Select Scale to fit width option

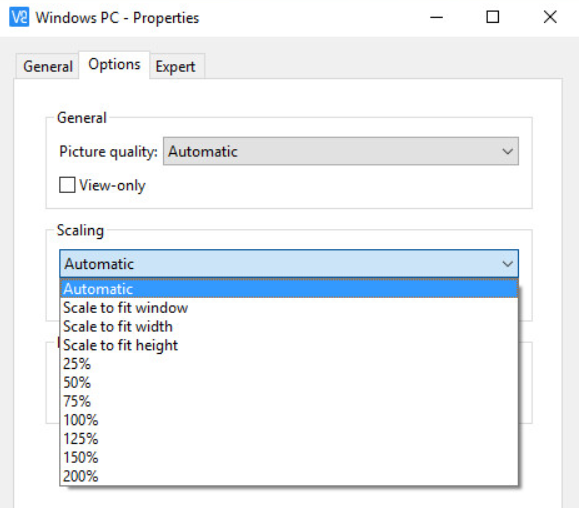pos(289,326)
